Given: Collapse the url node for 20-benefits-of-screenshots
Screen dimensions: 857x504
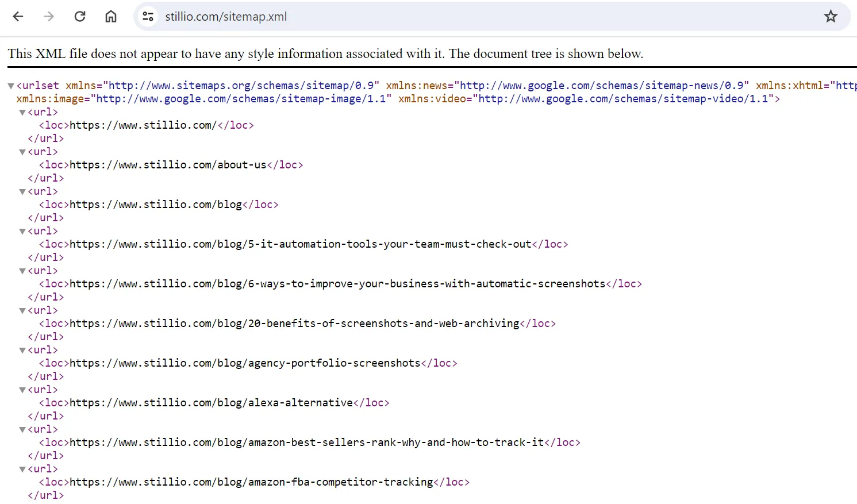Looking at the screenshot, I should [22, 311].
